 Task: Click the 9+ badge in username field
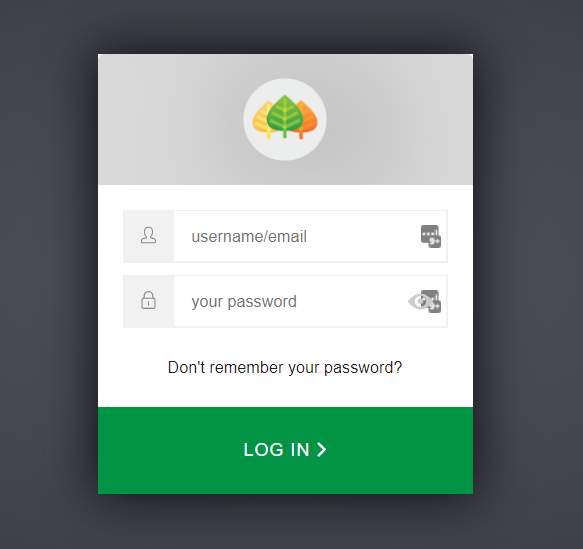coord(435,242)
